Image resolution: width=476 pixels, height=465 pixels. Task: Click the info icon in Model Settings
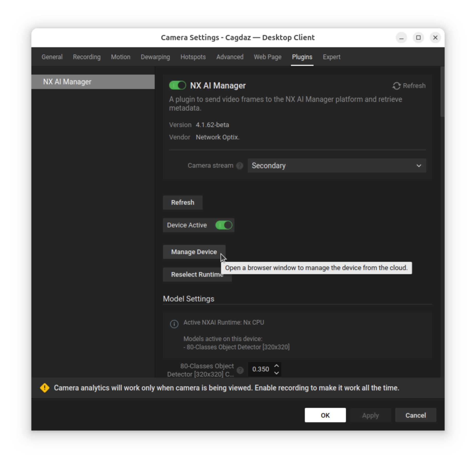pyautogui.click(x=174, y=324)
